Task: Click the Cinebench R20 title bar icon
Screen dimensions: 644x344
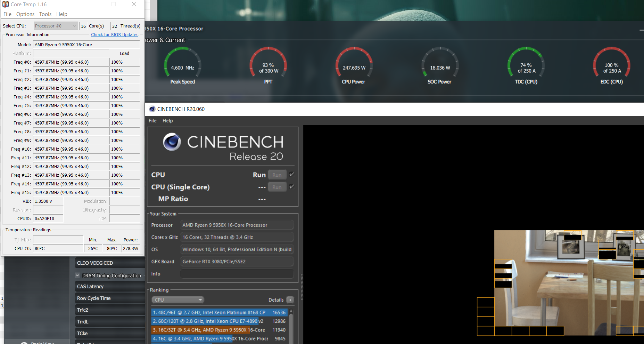Action: click(x=152, y=109)
